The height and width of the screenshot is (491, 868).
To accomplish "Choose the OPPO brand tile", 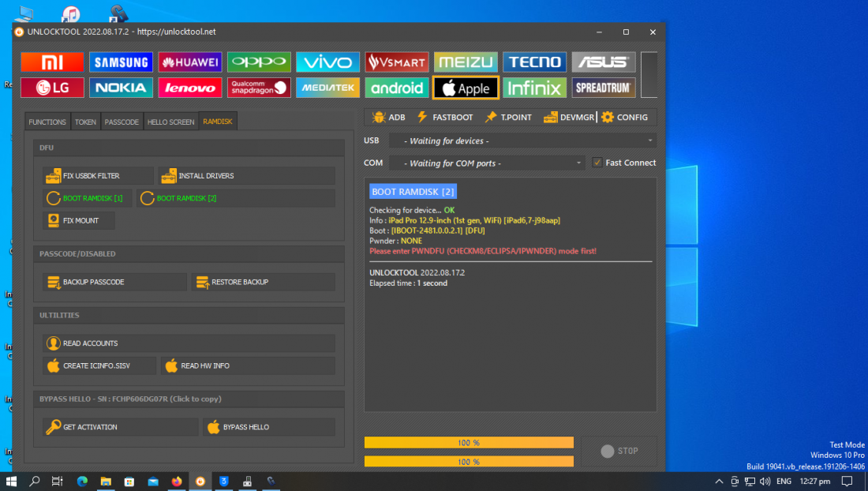I will click(259, 62).
